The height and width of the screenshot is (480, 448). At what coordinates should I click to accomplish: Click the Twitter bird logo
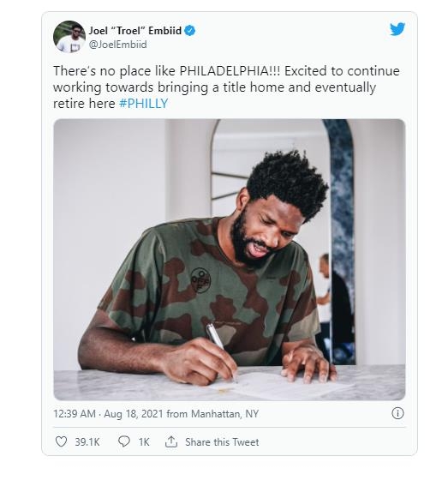click(x=397, y=29)
